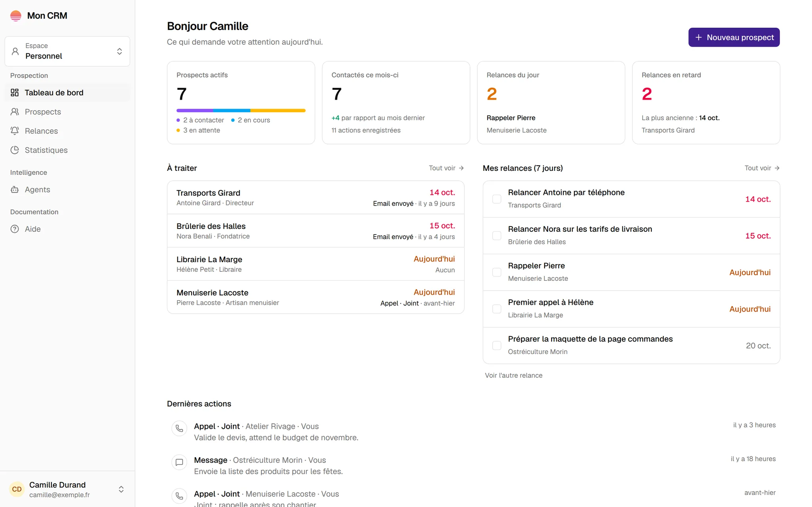Click the person icon in Espace selector
The height and width of the screenshot is (507, 812).
click(15, 51)
